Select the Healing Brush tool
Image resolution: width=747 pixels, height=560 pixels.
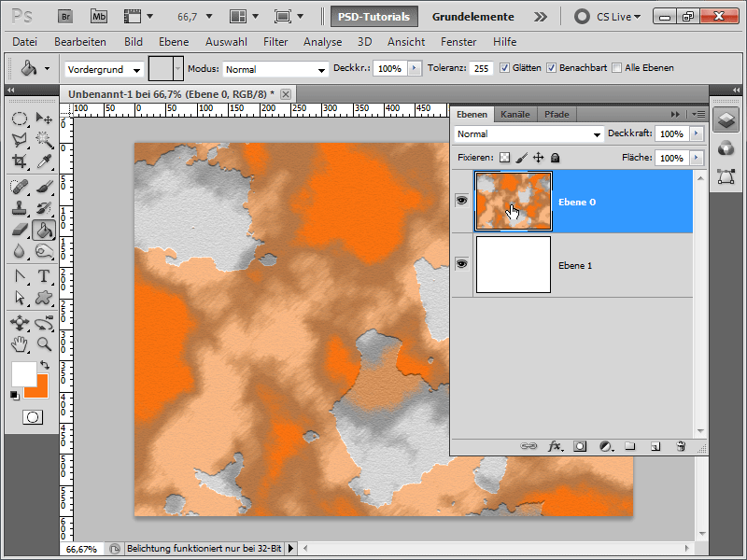click(x=19, y=187)
